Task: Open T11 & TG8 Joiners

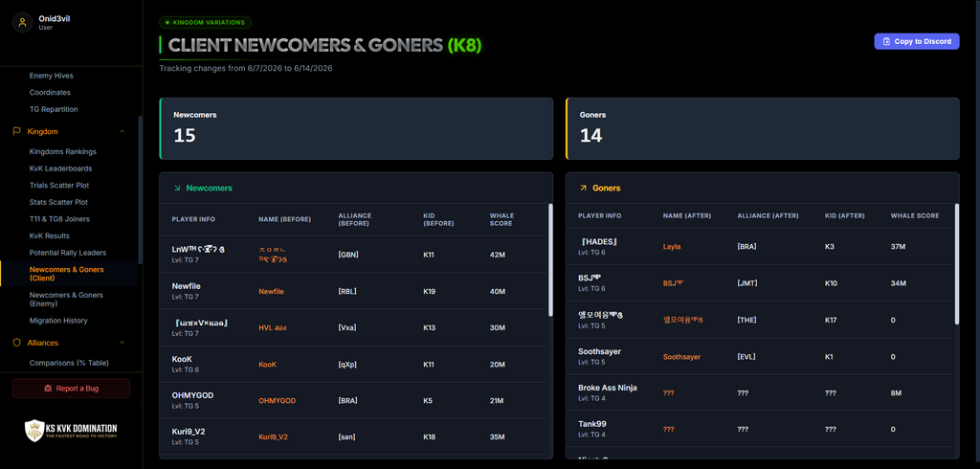Action: (59, 219)
